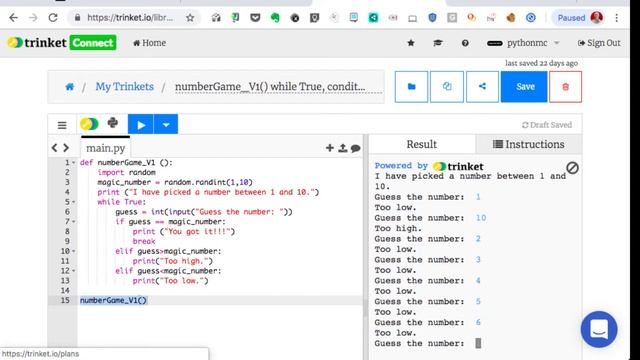Reload the page with refresh icon
The image size is (640, 360).
53,18
